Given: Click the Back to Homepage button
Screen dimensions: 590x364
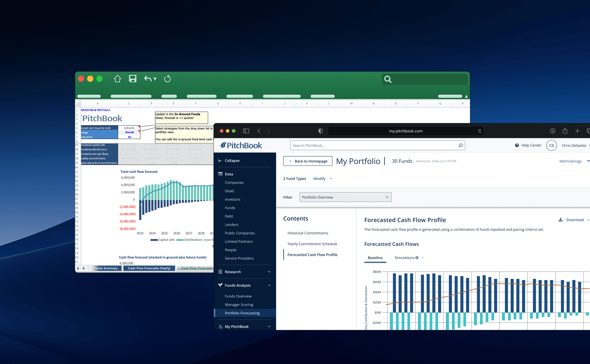Looking at the screenshot, I should 308,161.
